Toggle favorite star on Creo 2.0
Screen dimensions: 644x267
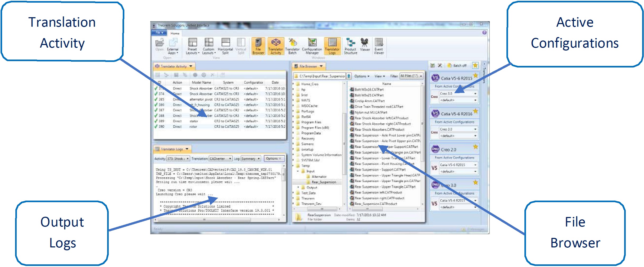tap(476, 147)
